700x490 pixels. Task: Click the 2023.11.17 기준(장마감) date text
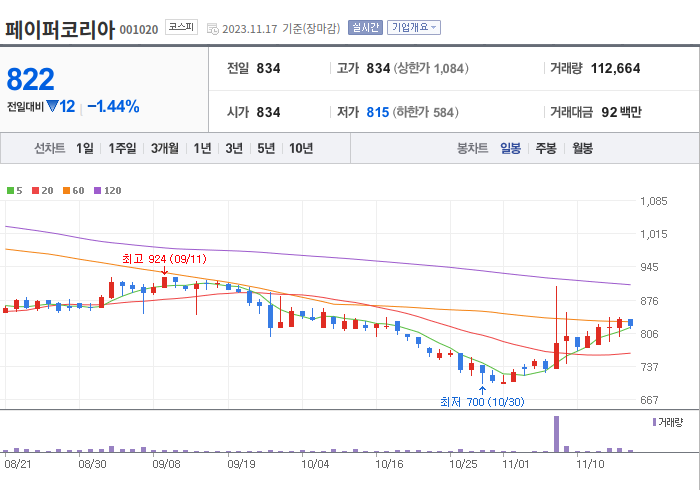click(281, 29)
